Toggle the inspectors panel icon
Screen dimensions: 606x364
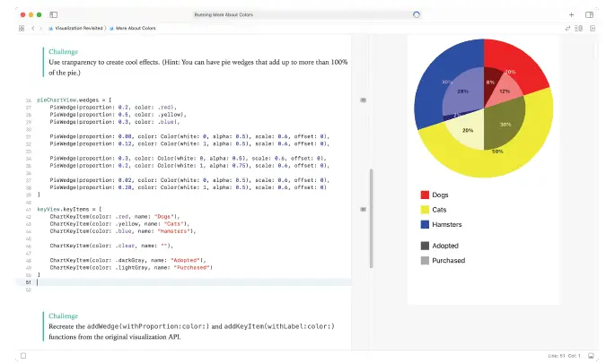coord(589,14)
